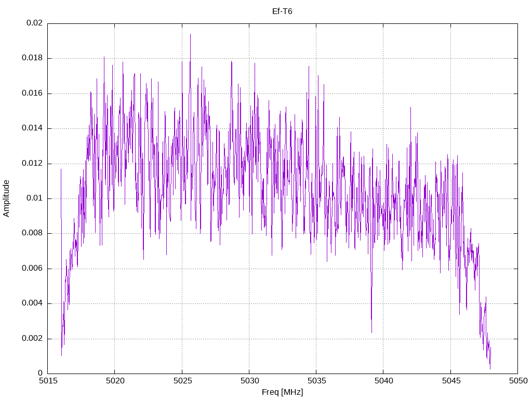
Task: Click the 0.012 y-axis tick label
Action: (x=32, y=163)
